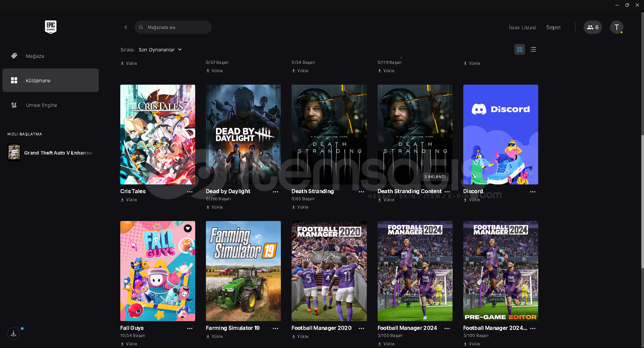The height and width of the screenshot is (348, 644).
Task: Click Yükle under Farming Simulator 19
Action: coord(215,337)
